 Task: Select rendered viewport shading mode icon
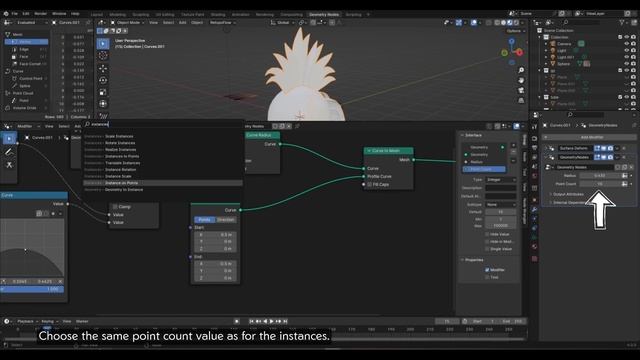click(516, 23)
